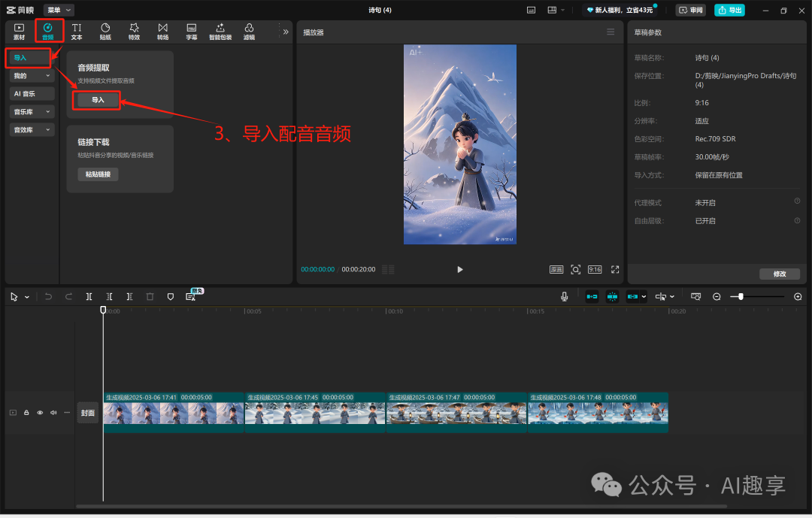Expand more tool tabs with double-chevron
This screenshot has width=812, height=518.
(286, 32)
